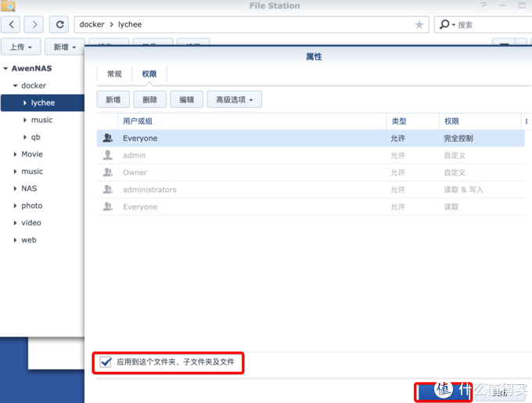Expand the photo folder arrow
This screenshot has width=532, height=403.
click(15, 206)
